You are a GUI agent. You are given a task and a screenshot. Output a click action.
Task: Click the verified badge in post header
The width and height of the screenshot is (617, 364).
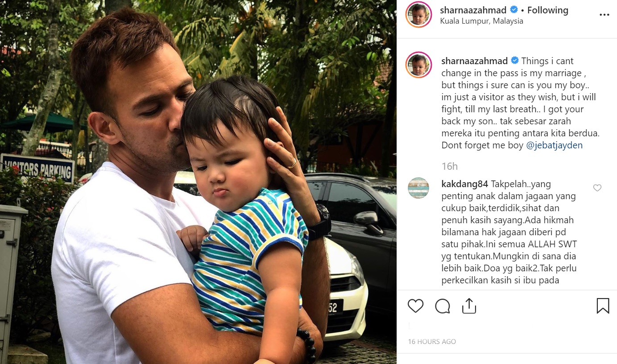[x=514, y=10]
